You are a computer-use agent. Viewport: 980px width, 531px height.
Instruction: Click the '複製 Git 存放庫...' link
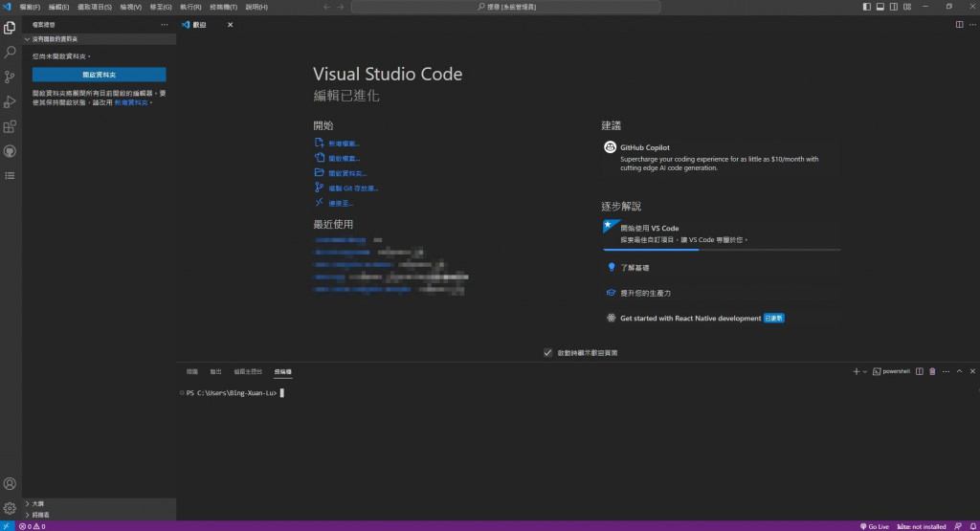click(x=353, y=188)
